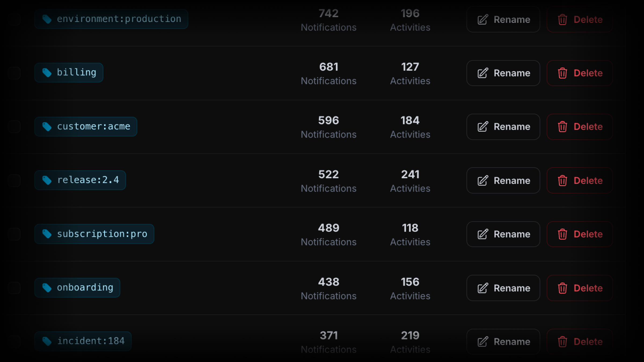Screen dimensions: 644x362
Task: Click the tag icon beside onboarding
Action: [x=47, y=288]
